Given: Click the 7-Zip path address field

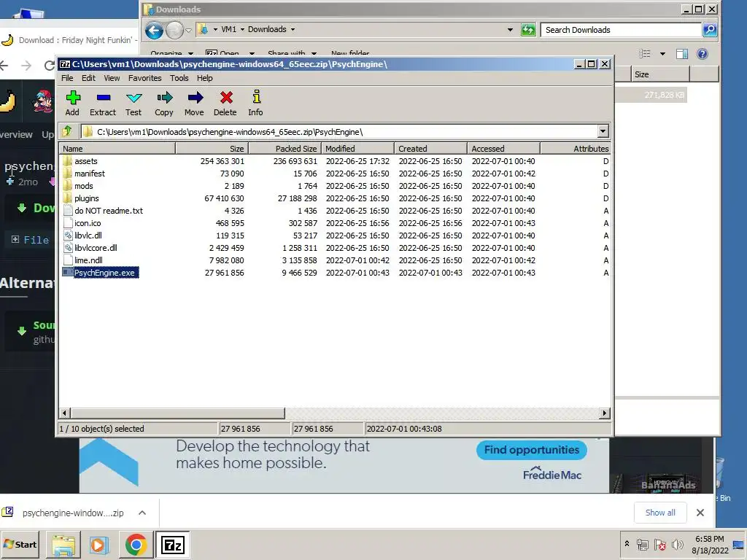Looking at the screenshot, I should click(339, 131).
